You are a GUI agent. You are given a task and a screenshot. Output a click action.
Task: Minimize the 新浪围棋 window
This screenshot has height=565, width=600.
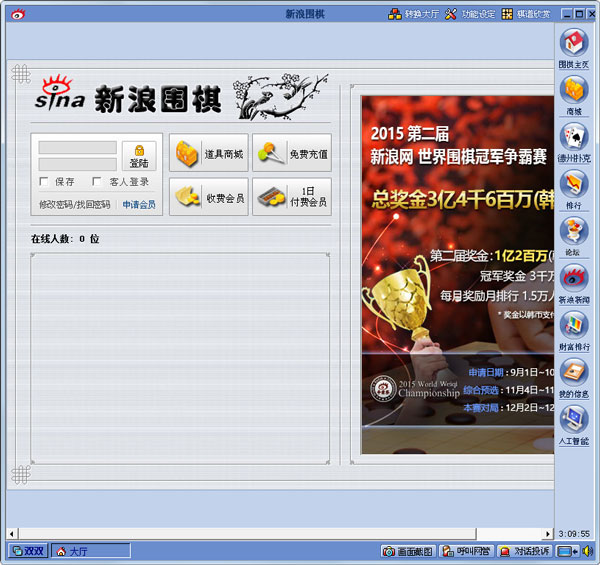[567, 14]
